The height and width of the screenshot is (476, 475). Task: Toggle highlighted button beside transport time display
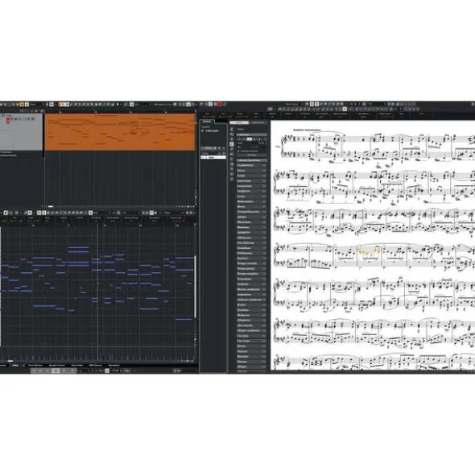click(x=107, y=370)
